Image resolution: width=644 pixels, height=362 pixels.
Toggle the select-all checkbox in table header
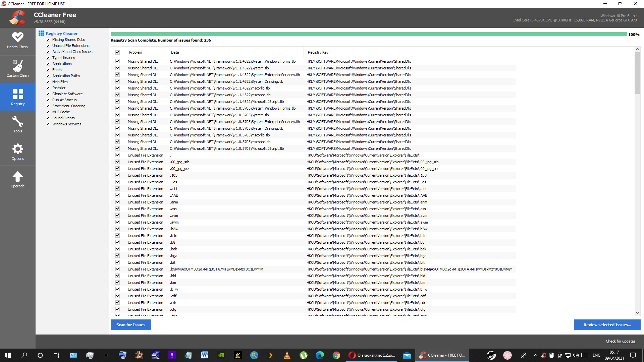tap(117, 52)
